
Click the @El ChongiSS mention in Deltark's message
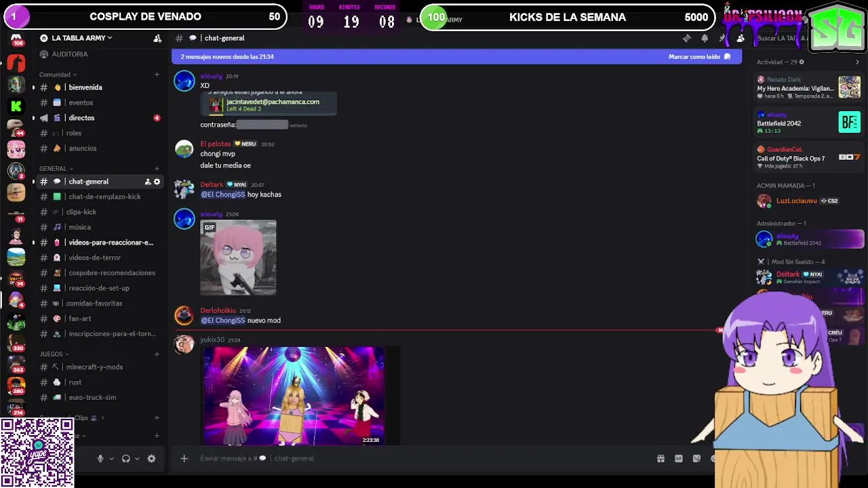(x=222, y=195)
